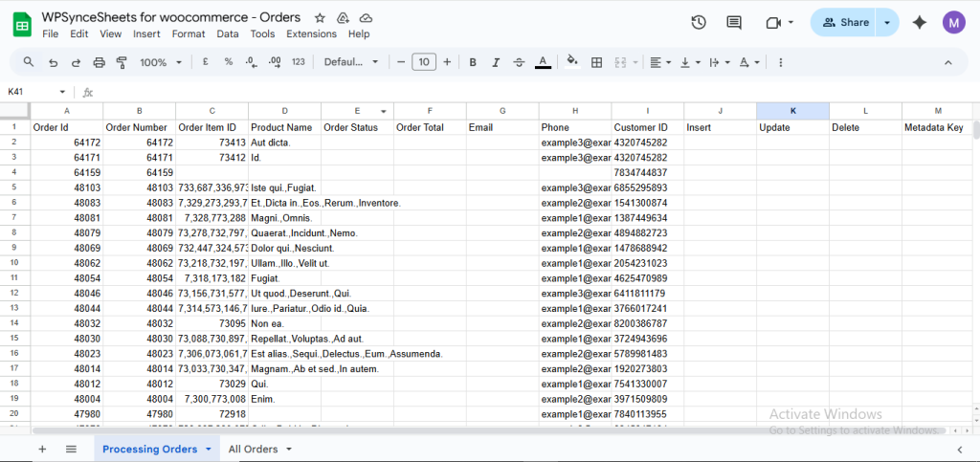The height and width of the screenshot is (462, 980).
Task: Open column E filter dropdown arrow
Action: (x=383, y=111)
